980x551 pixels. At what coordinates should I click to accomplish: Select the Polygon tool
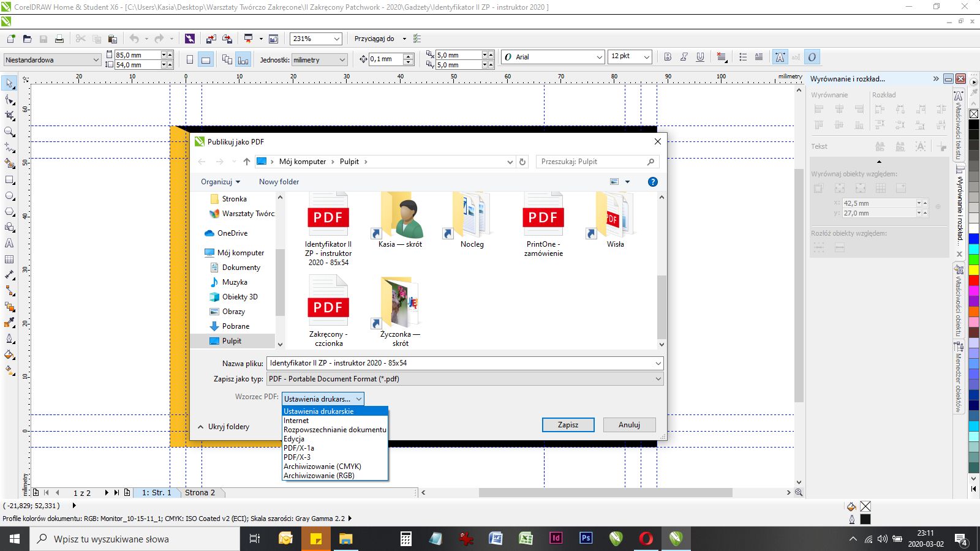tap(10, 212)
